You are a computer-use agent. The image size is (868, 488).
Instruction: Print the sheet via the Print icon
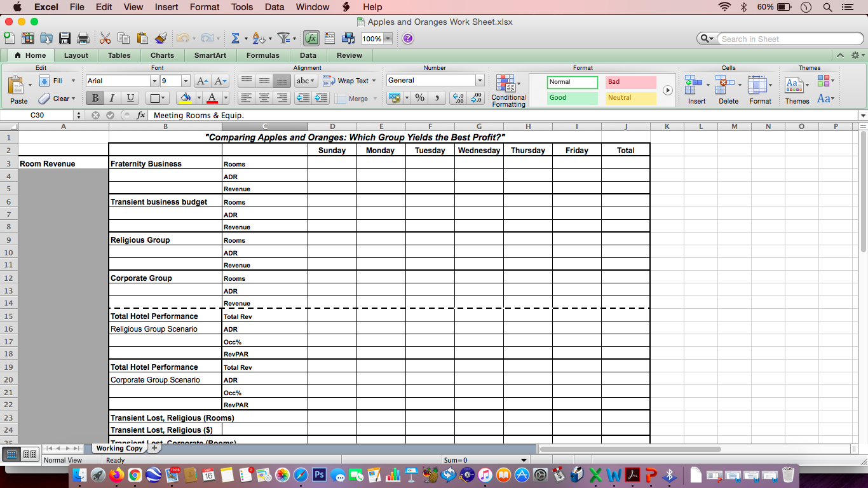point(82,38)
